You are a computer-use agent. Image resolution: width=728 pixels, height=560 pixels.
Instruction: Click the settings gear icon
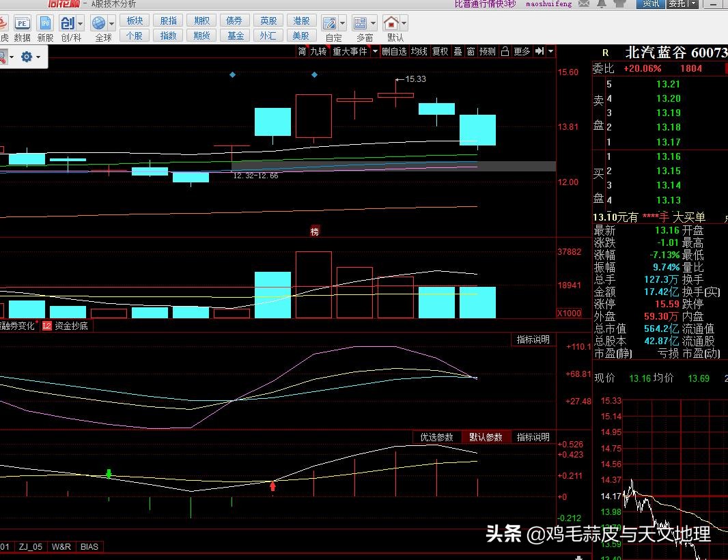pyautogui.click(x=27, y=57)
